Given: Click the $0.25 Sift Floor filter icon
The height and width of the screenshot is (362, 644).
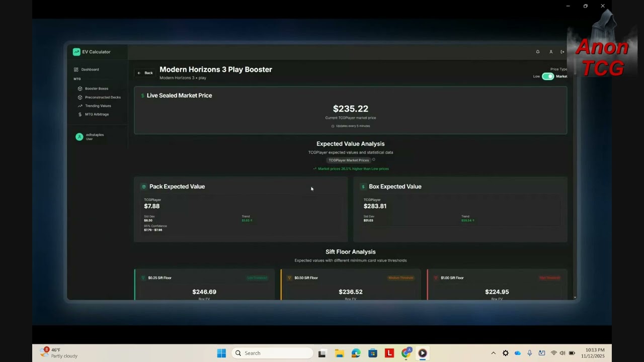Looking at the screenshot, I should pos(143,278).
